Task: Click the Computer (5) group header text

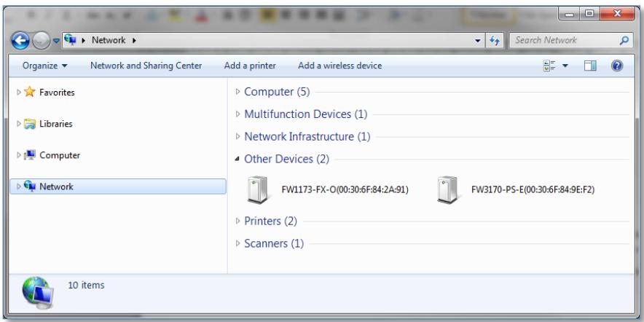Action: pos(277,92)
